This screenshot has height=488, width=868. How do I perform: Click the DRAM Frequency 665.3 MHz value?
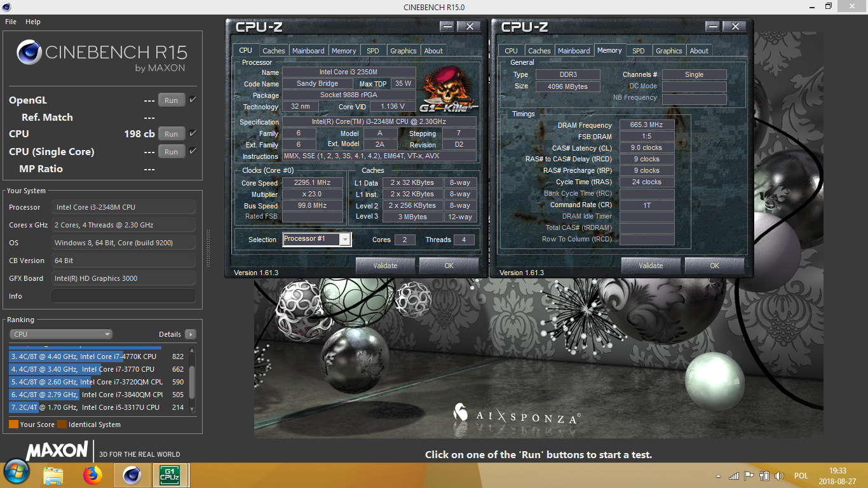[647, 125]
